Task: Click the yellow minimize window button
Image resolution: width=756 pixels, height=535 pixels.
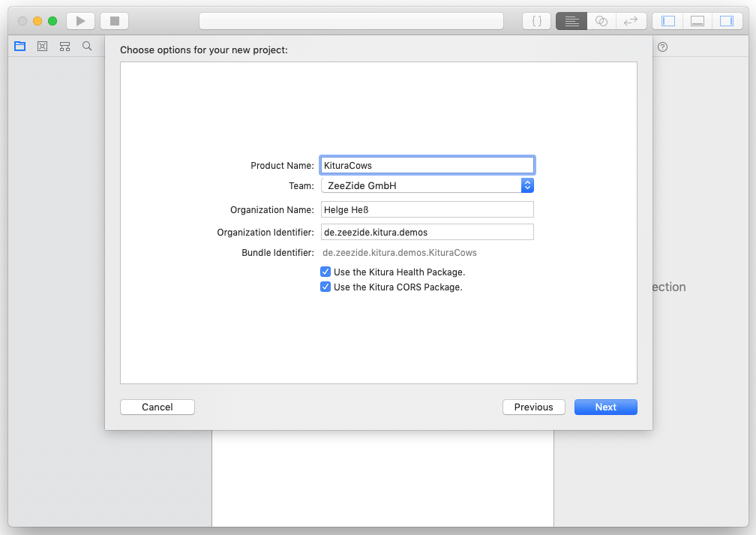Action: pos(37,21)
